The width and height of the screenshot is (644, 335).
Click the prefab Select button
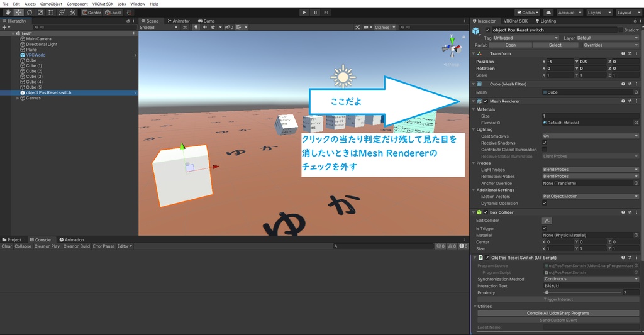555,45
